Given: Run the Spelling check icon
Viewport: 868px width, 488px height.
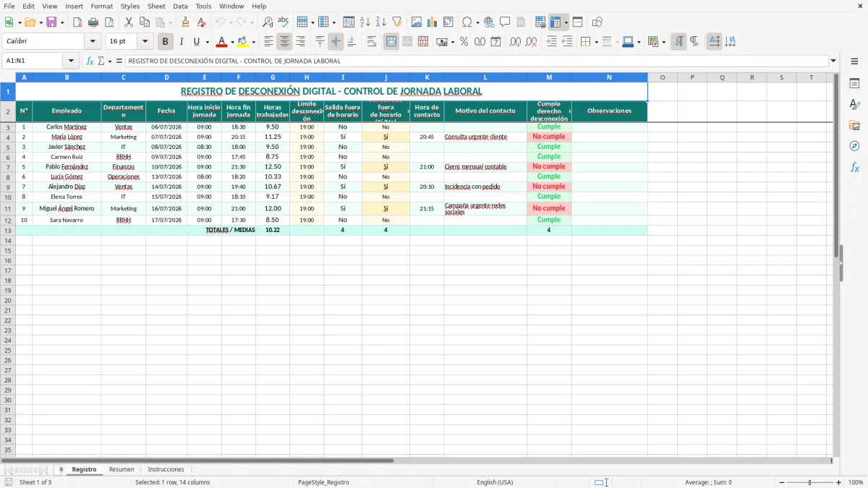Looking at the screenshot, I should pyautogui.click(x=283, y=22).
